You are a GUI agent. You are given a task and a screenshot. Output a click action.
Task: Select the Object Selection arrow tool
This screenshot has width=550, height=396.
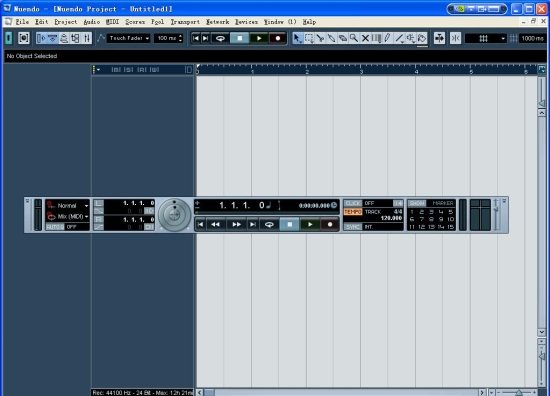point(297,38)
